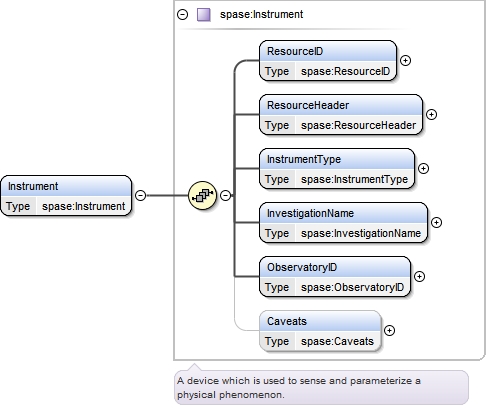The image size is (487, 408).
Task: Collapse the spase:Instrument complex type box
Action: [182, 14]
